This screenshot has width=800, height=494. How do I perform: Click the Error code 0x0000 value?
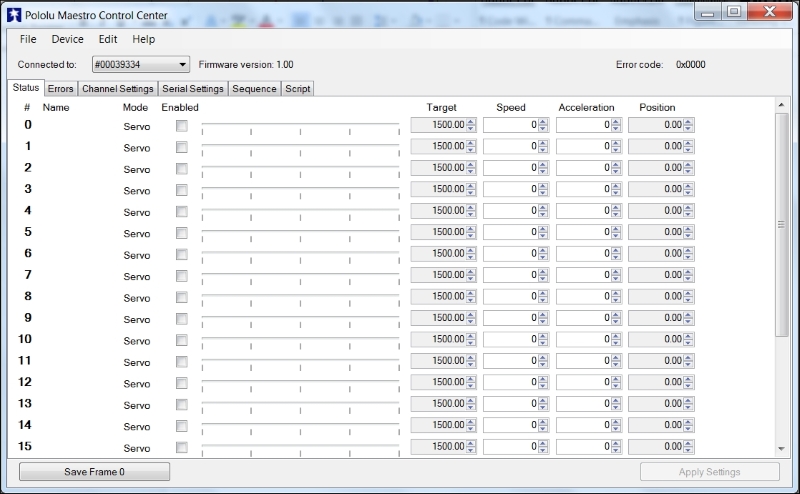coord(691,65)
